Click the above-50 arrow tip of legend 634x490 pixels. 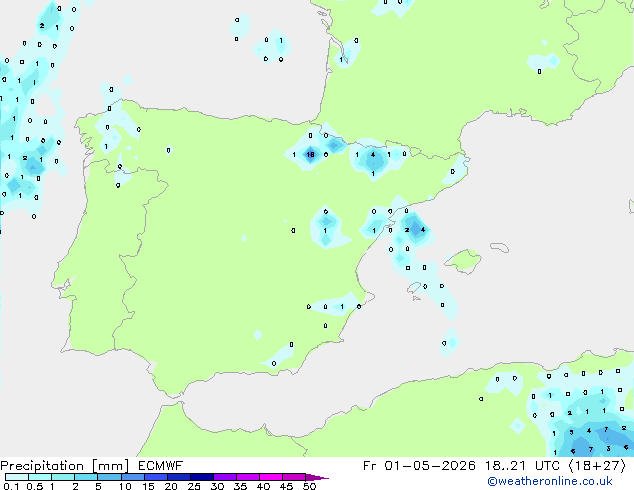[317, 477]
